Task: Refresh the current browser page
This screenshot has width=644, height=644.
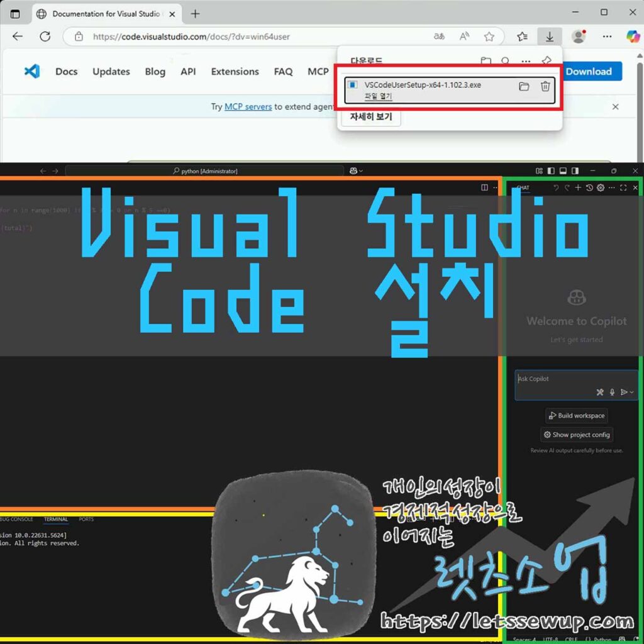Action: pyautogui.click(x=45, y=36)
